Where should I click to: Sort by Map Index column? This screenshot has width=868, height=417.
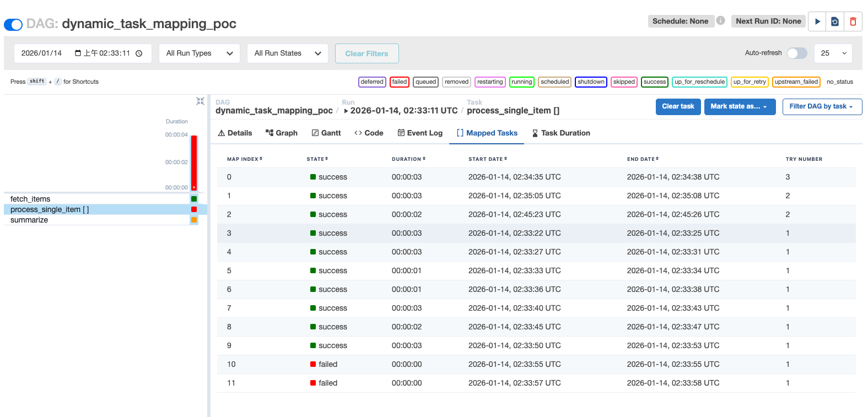(x=245, y=159)
